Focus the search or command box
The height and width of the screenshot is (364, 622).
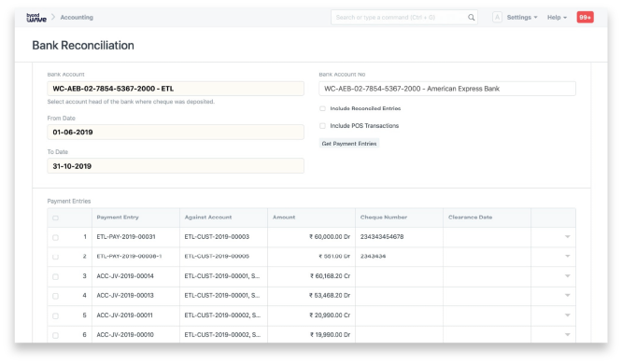pos(403,18)
